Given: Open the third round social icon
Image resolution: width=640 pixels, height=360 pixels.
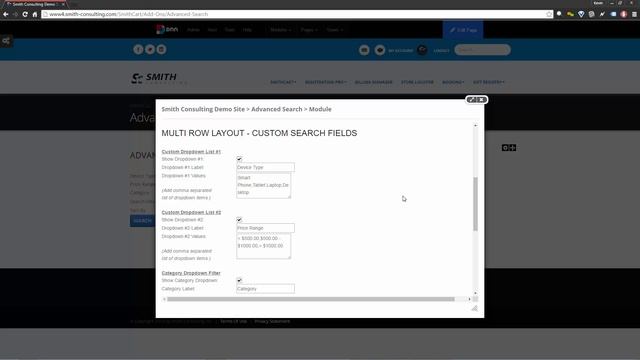Looking at the screenshot, I should pyautogui.click(x=161, y=49).
